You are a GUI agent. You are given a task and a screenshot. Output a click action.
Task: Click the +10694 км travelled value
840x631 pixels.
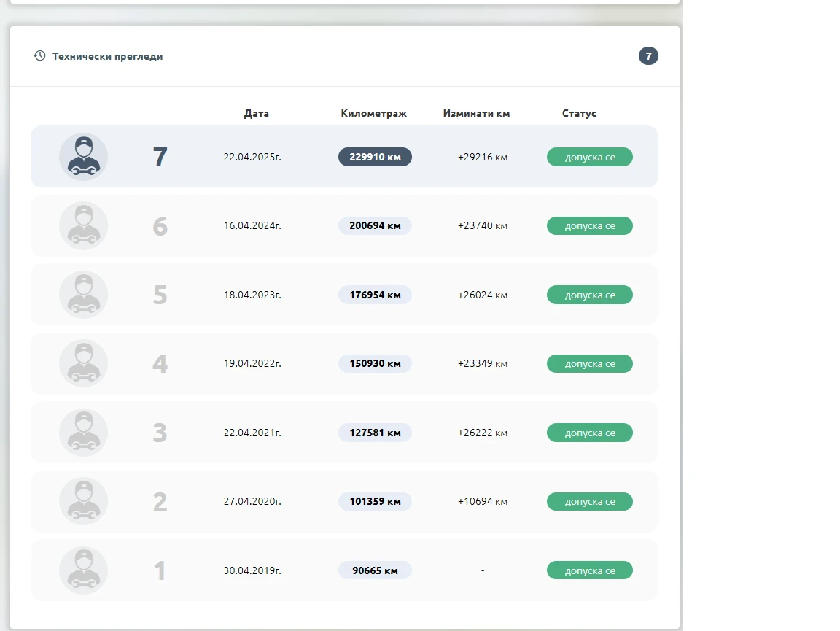click(482, 501)
